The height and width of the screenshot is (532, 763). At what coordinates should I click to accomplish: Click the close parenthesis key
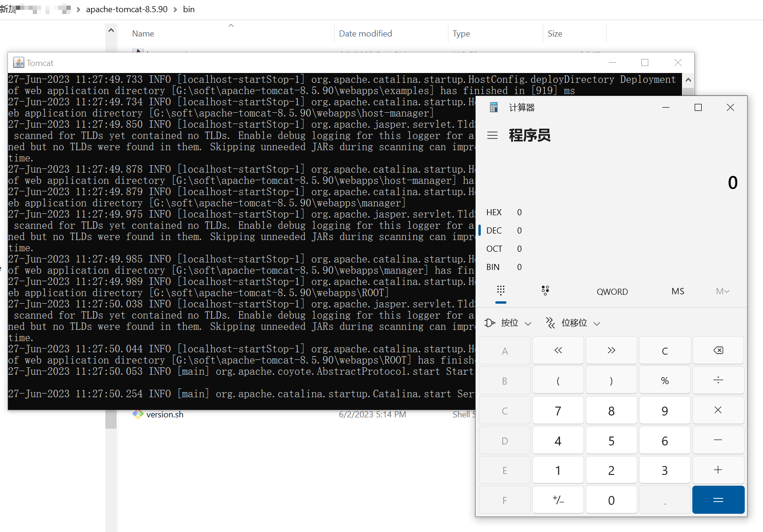(x=611, y=380)
